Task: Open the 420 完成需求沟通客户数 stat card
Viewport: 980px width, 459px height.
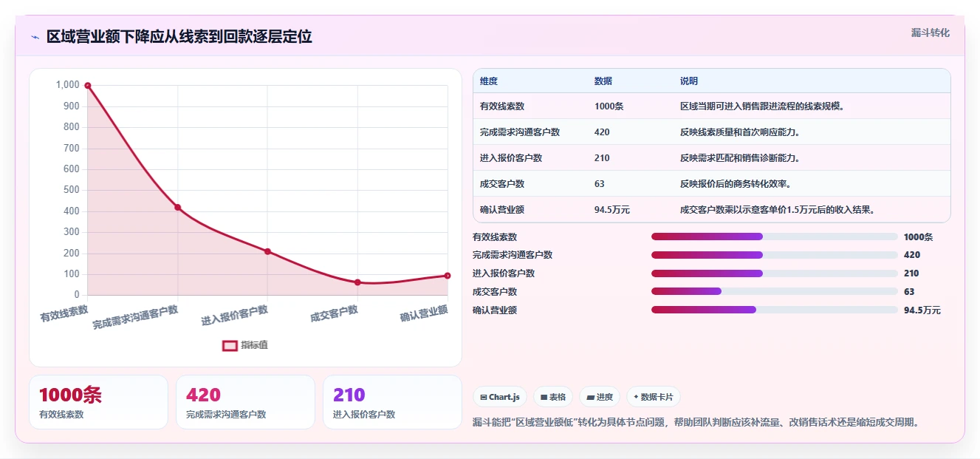Action: pos(245,402)
